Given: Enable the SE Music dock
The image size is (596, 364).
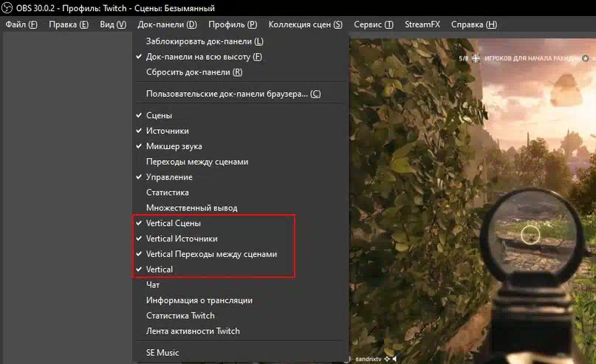Looking at the screenshot, I should [240, 353].
